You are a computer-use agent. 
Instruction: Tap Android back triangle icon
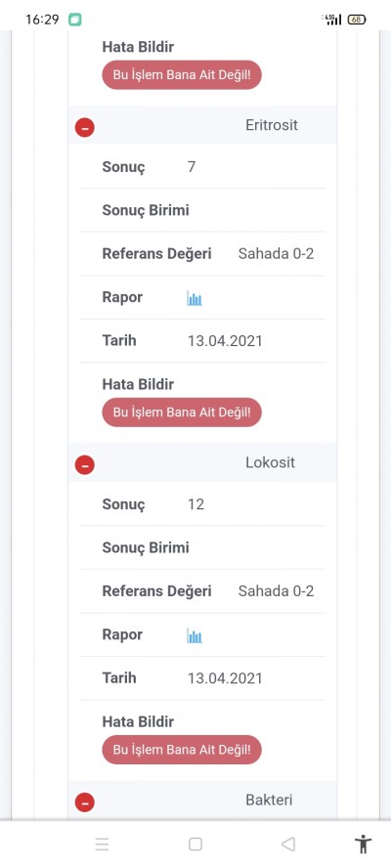click(x=288, y=845)
